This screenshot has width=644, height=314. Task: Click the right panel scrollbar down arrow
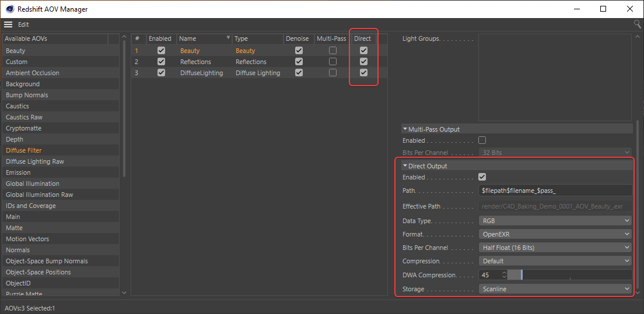pos(638,292)
